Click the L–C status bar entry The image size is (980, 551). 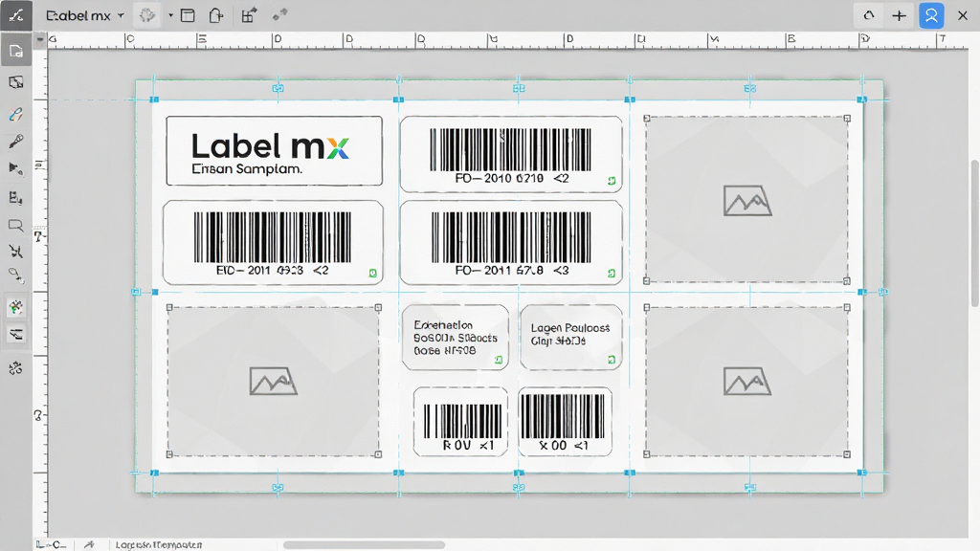[x=52, y=544]
